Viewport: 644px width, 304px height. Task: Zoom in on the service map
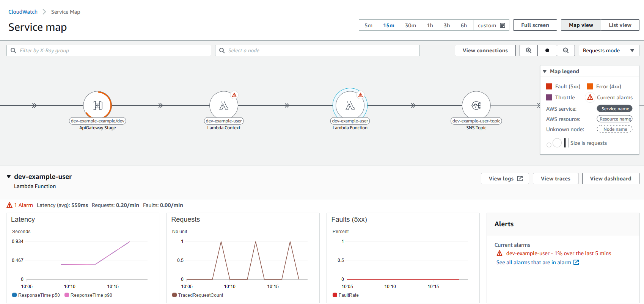pos(528,50)
